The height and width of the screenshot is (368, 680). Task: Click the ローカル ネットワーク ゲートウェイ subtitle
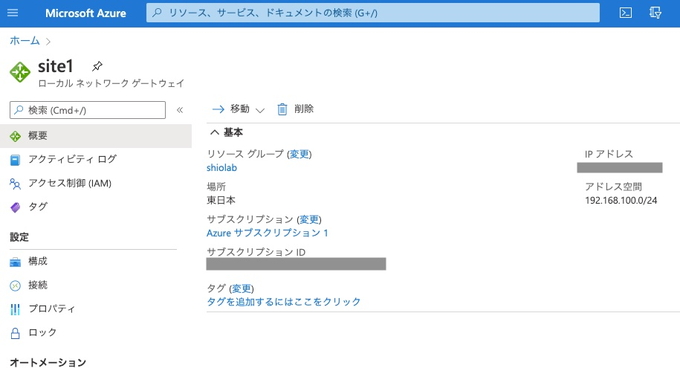pos(111,83)
